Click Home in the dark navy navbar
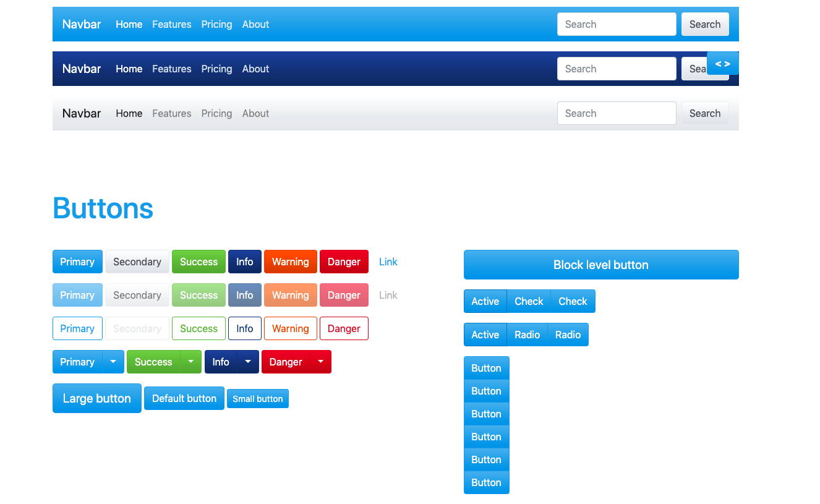The height and width of the screenshot is (504, 820). click(x=129, y=69)
